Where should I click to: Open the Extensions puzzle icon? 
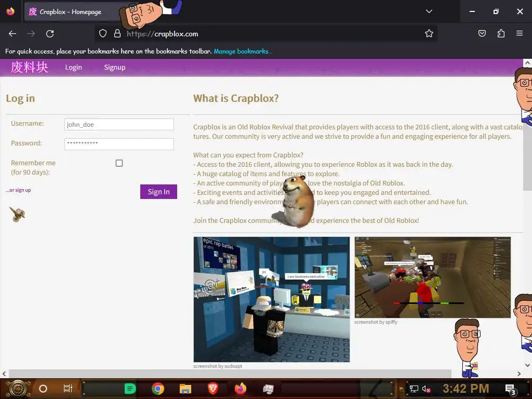tap(501, 33)
